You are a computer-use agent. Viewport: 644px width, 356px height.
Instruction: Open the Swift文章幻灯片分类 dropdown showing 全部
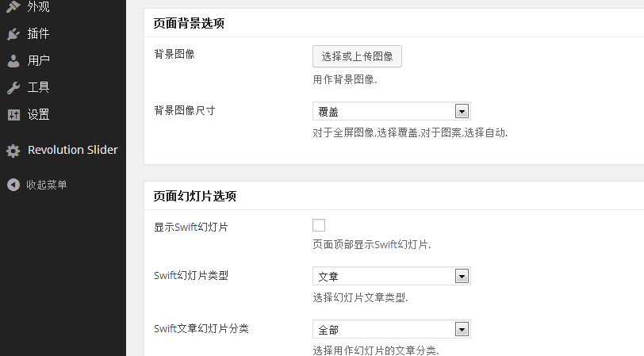pyautogui.click(x=392, y=329)
